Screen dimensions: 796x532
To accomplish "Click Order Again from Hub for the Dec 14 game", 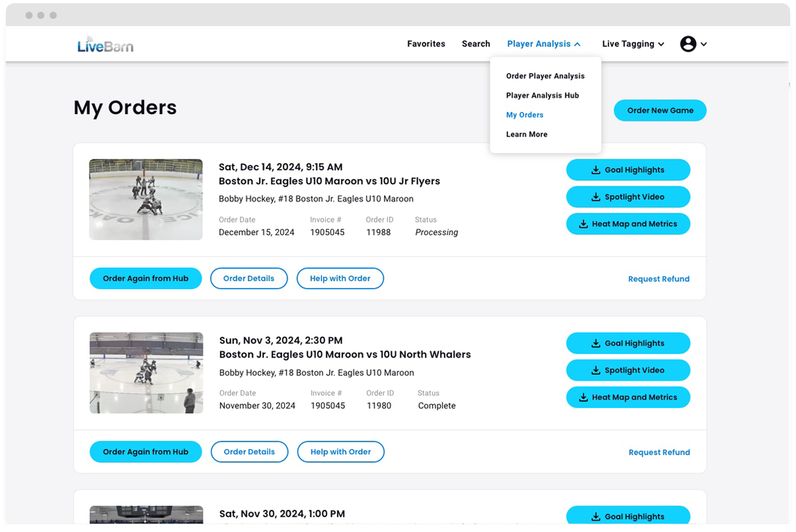I will pos(146,278).
